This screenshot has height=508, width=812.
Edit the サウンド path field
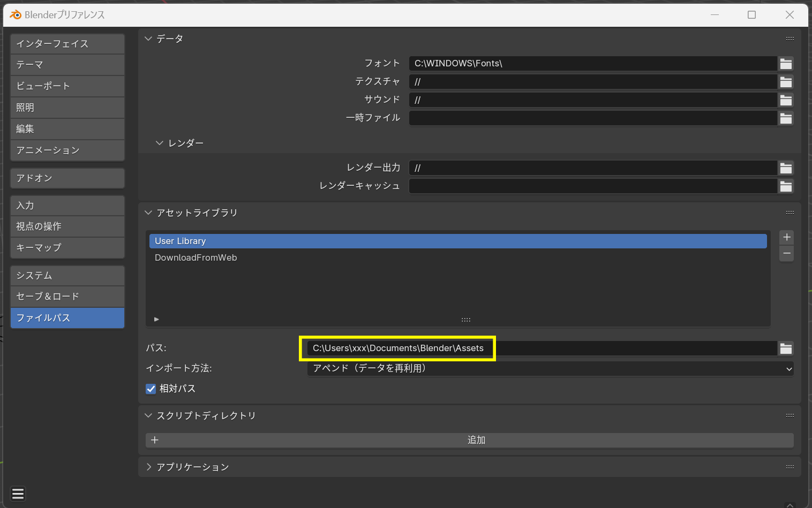click(x=593, y=100)
